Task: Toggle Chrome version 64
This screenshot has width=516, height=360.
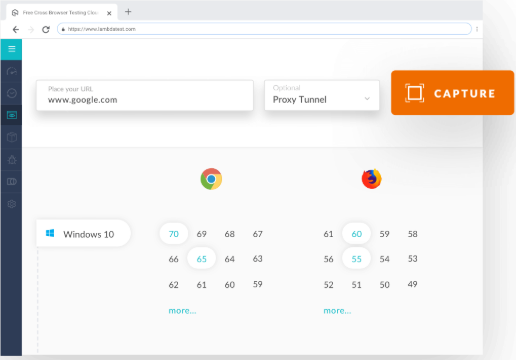Action: click(229, 259)
